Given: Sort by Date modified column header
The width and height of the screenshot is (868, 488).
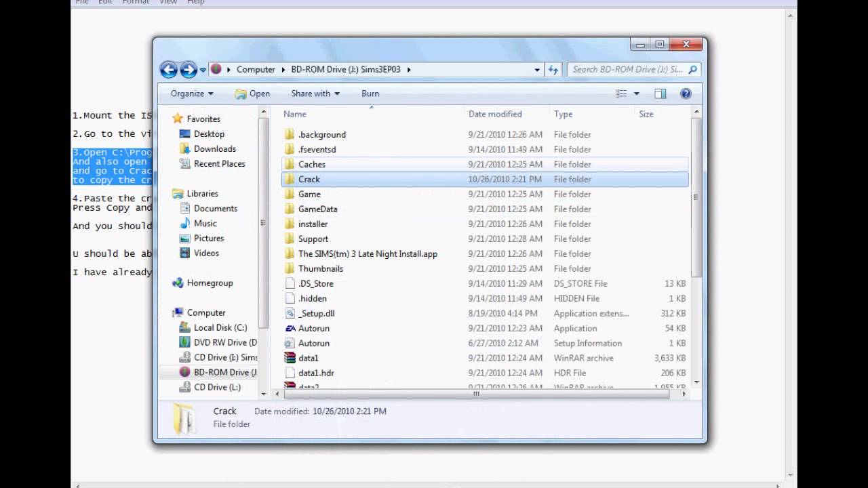Looking at the screenshot, I should pos(495,114).
